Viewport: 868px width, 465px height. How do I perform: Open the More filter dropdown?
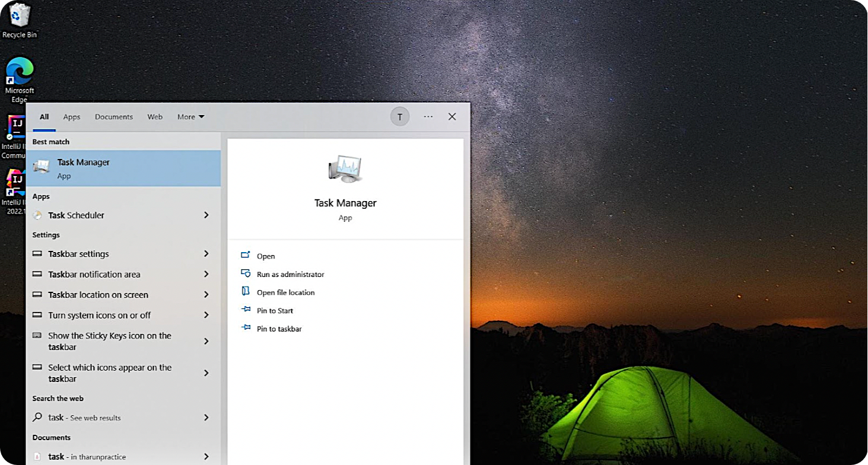[190, 117]
